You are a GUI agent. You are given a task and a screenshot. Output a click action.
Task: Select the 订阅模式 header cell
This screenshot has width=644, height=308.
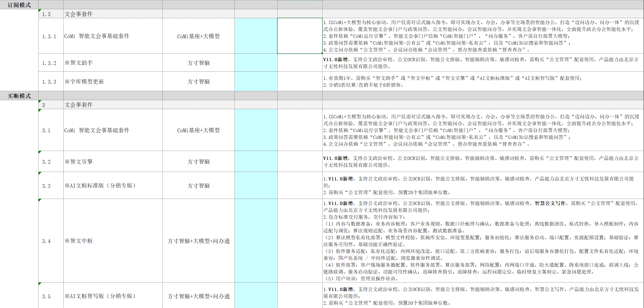tap(19, 5)
